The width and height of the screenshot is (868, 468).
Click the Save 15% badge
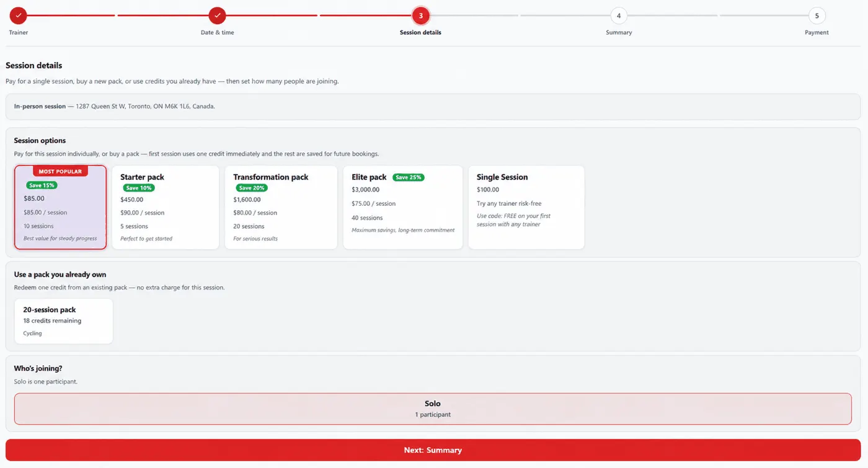click(42, 185)
